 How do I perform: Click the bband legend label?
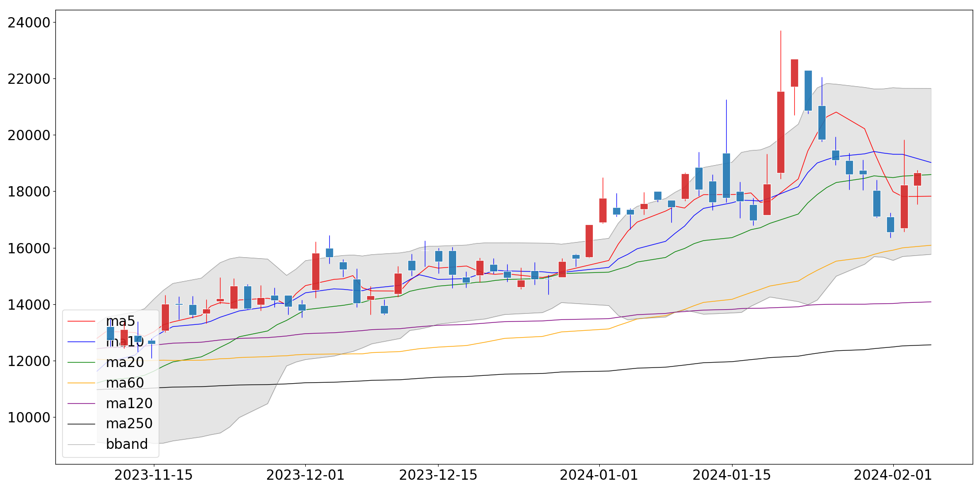pyautogui.click(x=127, y=444)
